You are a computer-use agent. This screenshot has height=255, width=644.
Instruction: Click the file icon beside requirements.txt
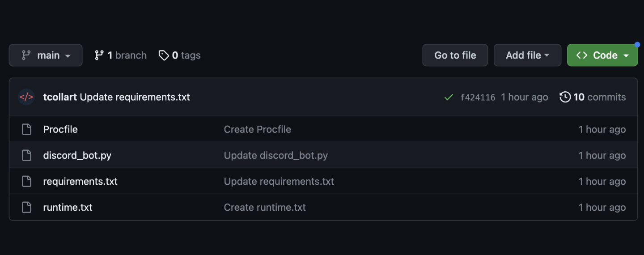[27, 181]
